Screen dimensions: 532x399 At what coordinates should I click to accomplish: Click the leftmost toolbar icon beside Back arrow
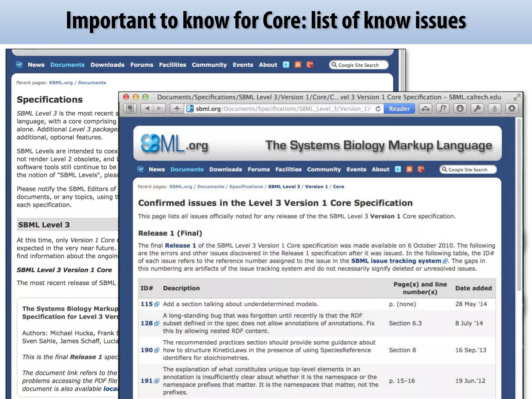130,108
